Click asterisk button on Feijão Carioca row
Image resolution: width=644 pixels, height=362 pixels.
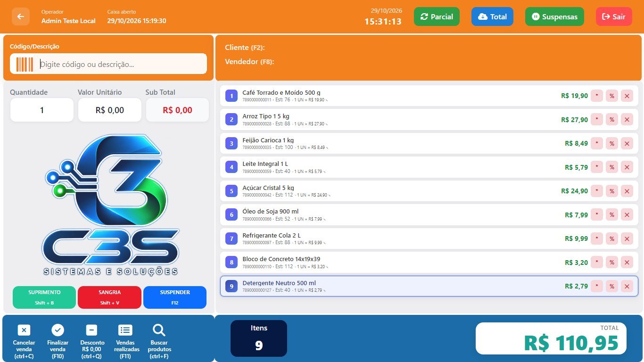[x=597, y=143]
